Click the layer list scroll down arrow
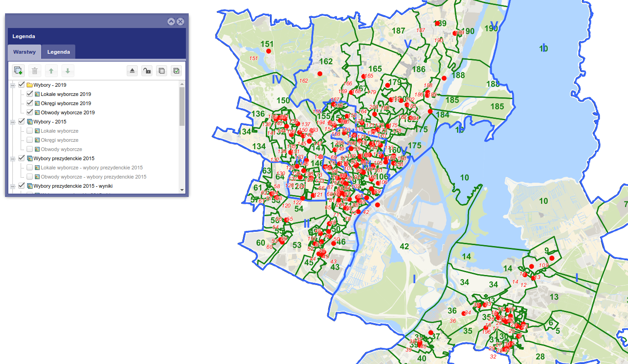The width and height of the screenshot is (628, 364). point(182,190)
